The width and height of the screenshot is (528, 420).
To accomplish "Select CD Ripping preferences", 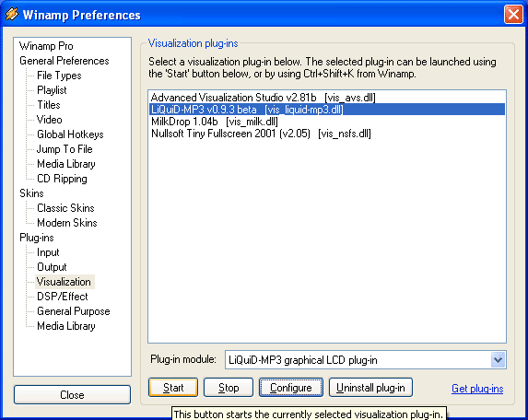I will pyautogui.click(x=62, y=179).
